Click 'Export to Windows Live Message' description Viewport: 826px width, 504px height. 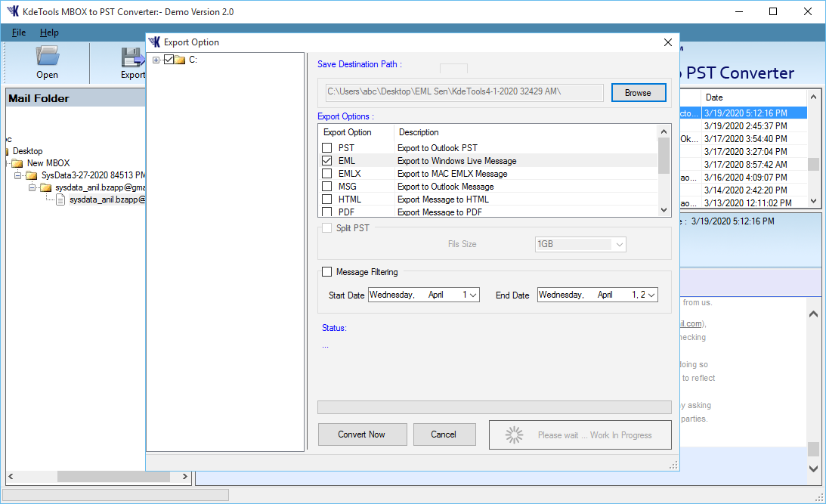pyautogui.click(x=456, y=161)
